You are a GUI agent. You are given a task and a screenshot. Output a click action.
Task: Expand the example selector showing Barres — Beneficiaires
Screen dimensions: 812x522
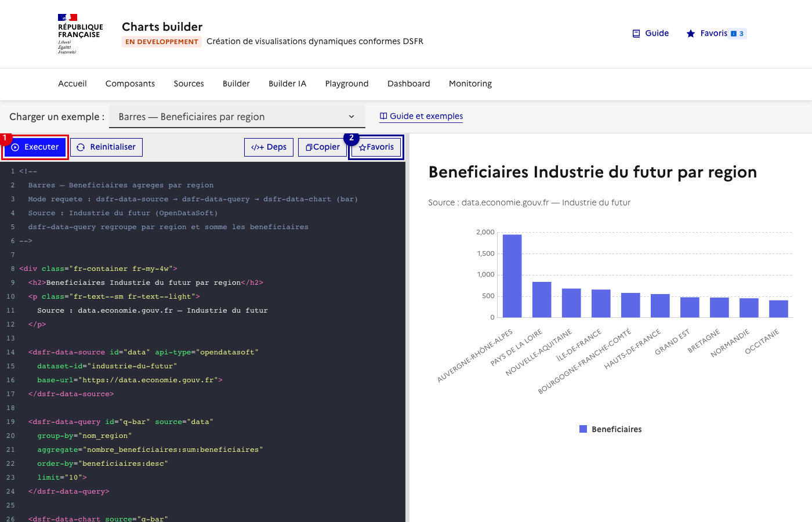(x=237, y=116)
